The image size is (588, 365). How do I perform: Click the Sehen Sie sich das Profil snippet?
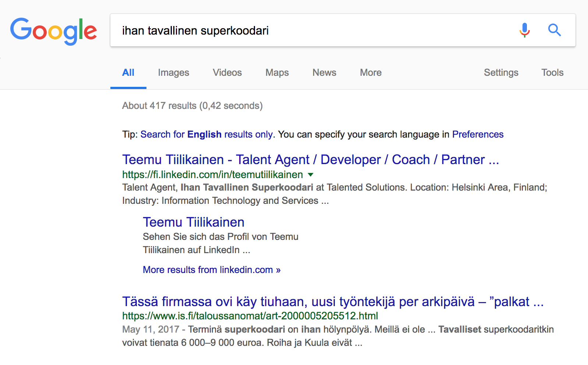[x=220, y=243]
